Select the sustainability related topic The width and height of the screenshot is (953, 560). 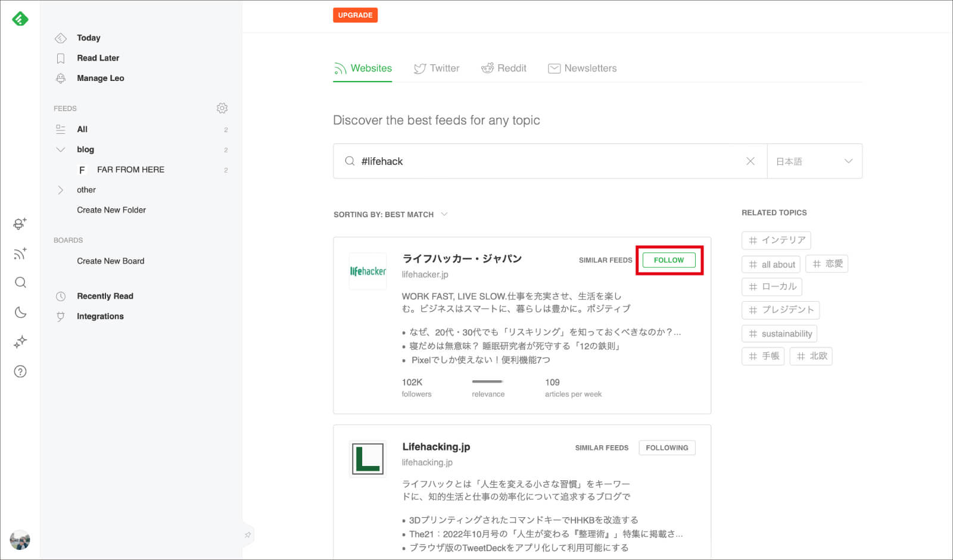coord(780,333)
